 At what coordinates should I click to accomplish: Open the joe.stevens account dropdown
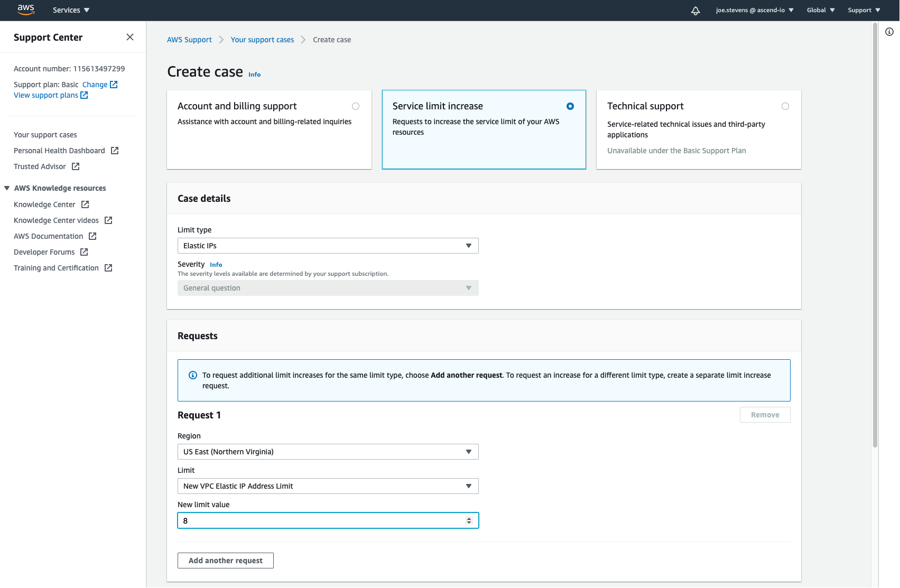point(755,10)
